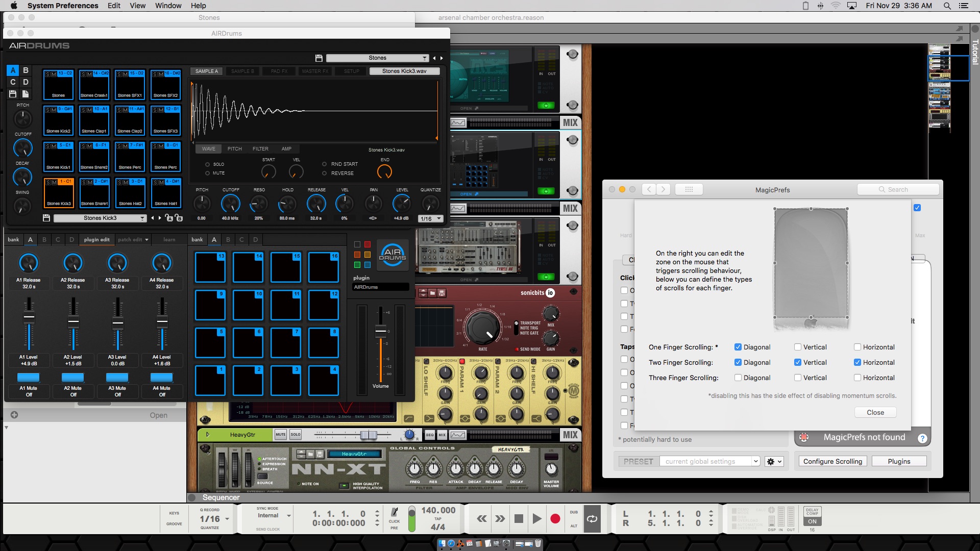This screenshot has width=980, height=551.
Task: Open the Window menu
Action: click(x=168, y=6)
